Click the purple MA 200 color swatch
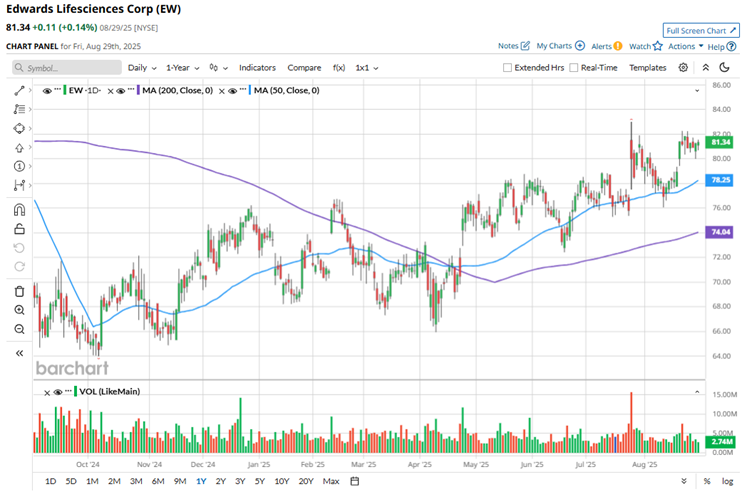This screenshot has width=752, height=504. pyautogui.click(x=139, y=90)
